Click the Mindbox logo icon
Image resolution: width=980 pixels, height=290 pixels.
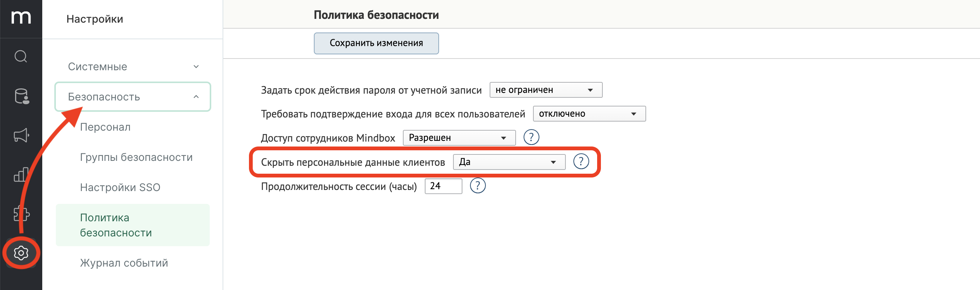coord(21,17)
